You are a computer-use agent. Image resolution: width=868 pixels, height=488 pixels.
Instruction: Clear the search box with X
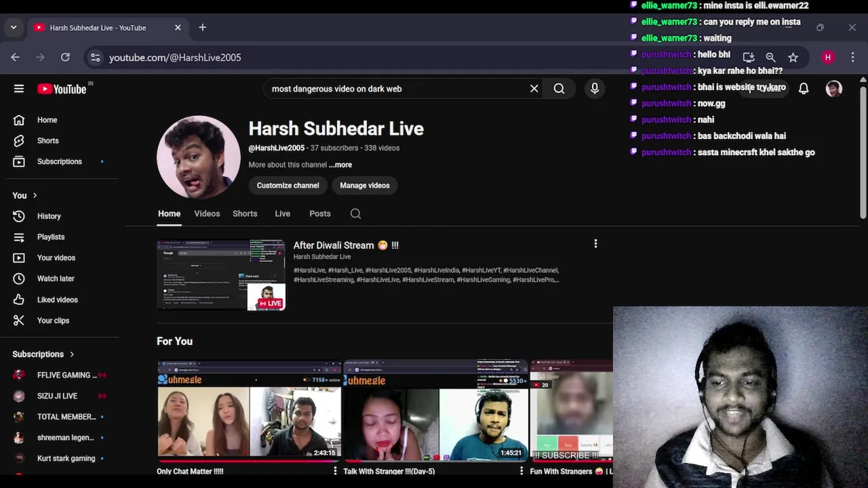coord(534,89)
